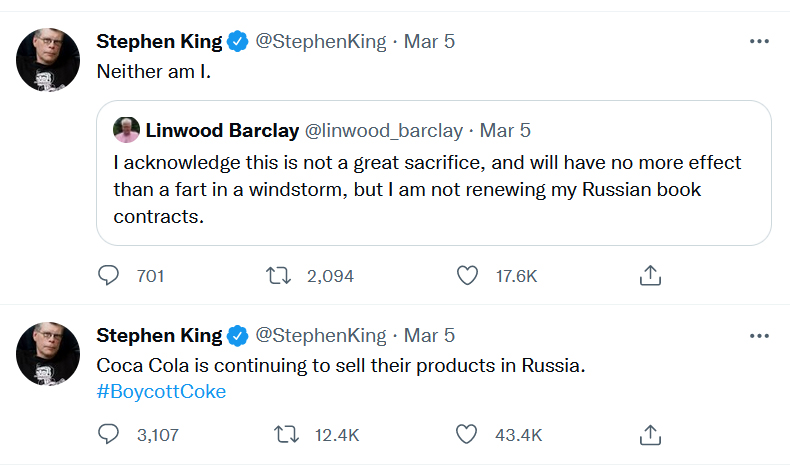Share the 'Neither am I' tweet

[650, 275]
